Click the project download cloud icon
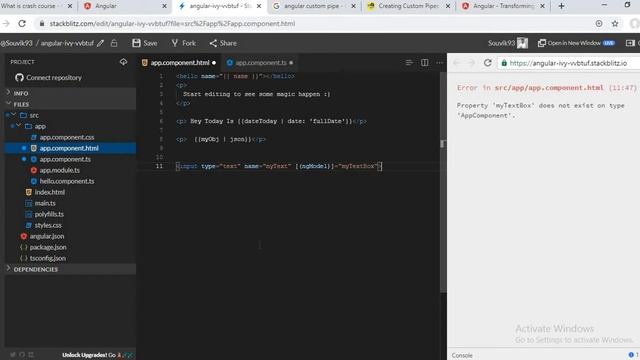Viewport: 640px width, 360px height. coord(123,62)
